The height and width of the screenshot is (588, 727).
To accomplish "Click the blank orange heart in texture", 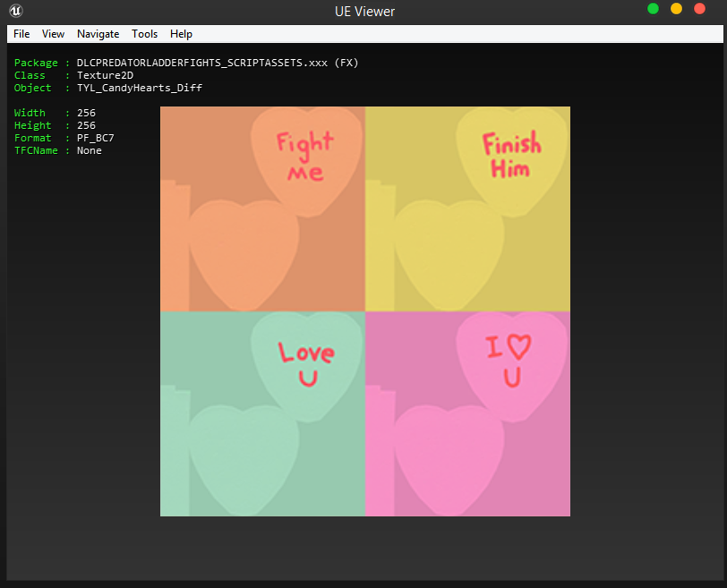I will (x=244, y=251).
